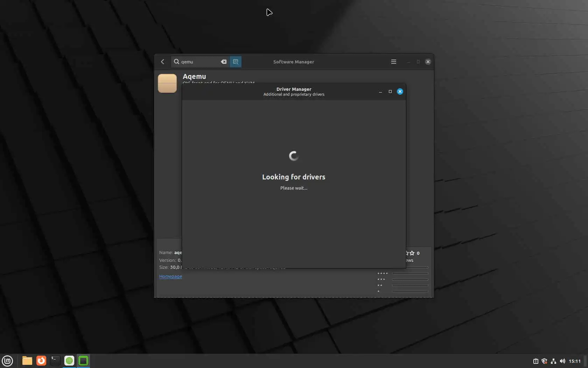Open Terminal from the taskbar
This screenshot has width=588, height=368.
click(55, 361)
